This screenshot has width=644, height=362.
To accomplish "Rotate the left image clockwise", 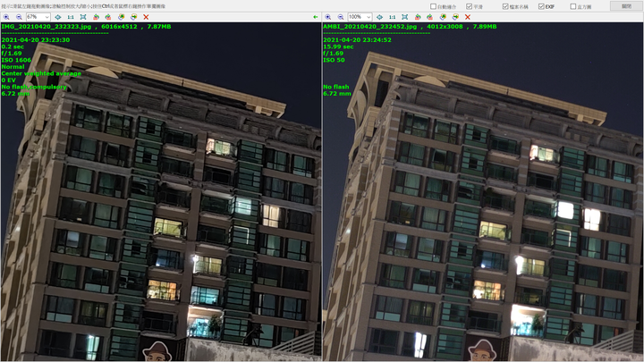I will tap(107, 17).
